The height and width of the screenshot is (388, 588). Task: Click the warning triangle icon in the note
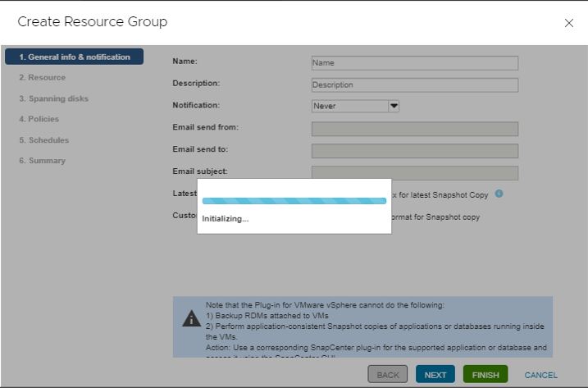pyautogui.click(x=191, y=319)
